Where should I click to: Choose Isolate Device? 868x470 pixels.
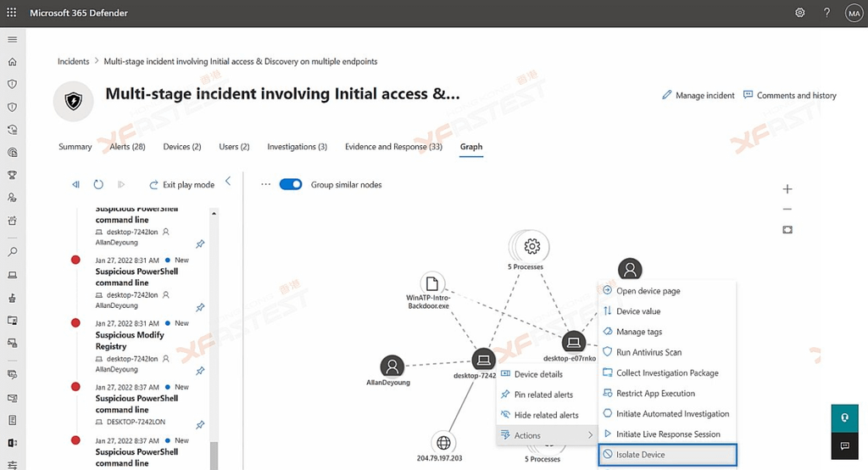click(x=668, y=455)
